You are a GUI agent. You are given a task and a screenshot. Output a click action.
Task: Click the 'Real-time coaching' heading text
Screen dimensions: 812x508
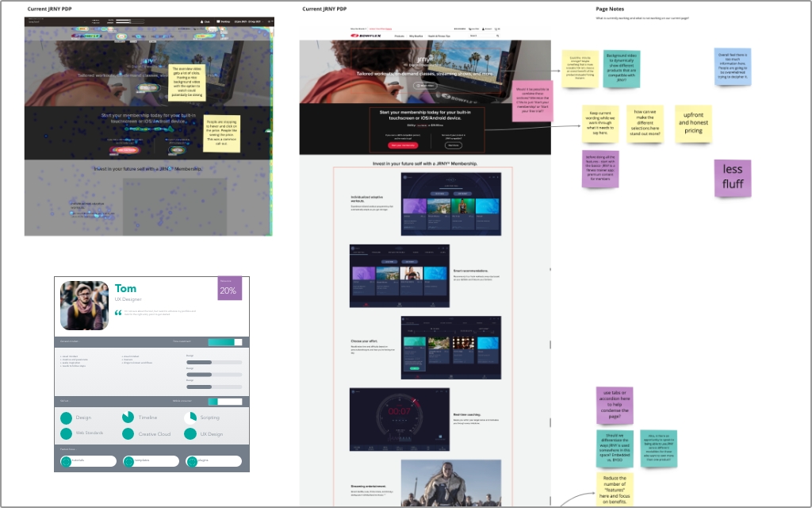[x=466, y=414]
